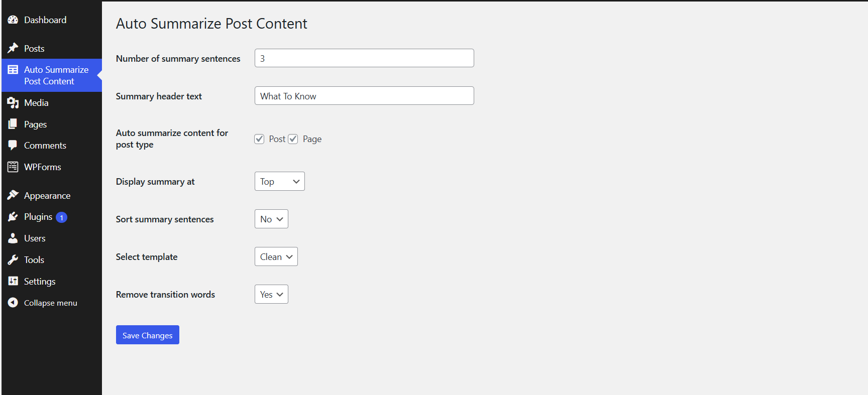Click the WPForms icon
Viewport: 868px width, 395px height.
click(x=13, y=167)
